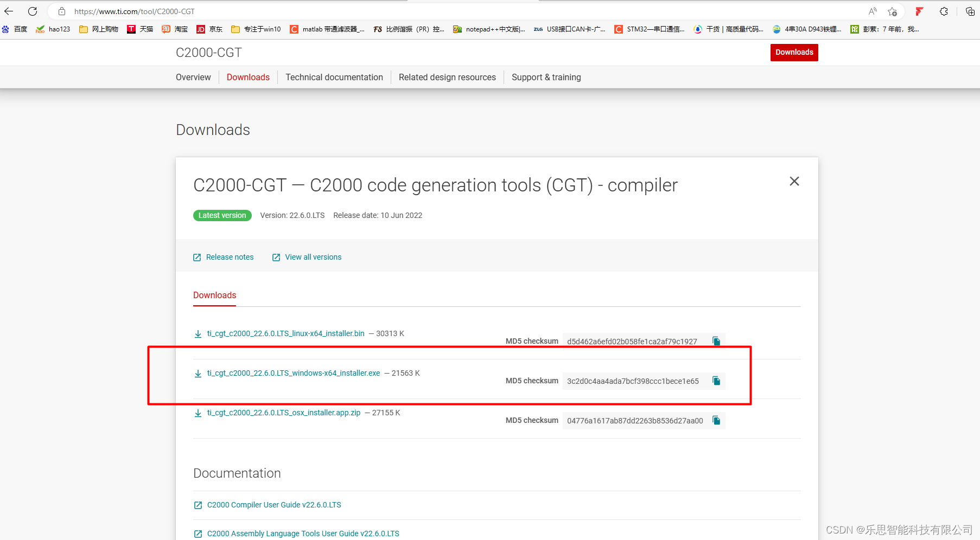980x540 pixels.
Task: Select the Downloads sub-tab inside the panel
Action: pyautogui.click(x=215, y=295)
